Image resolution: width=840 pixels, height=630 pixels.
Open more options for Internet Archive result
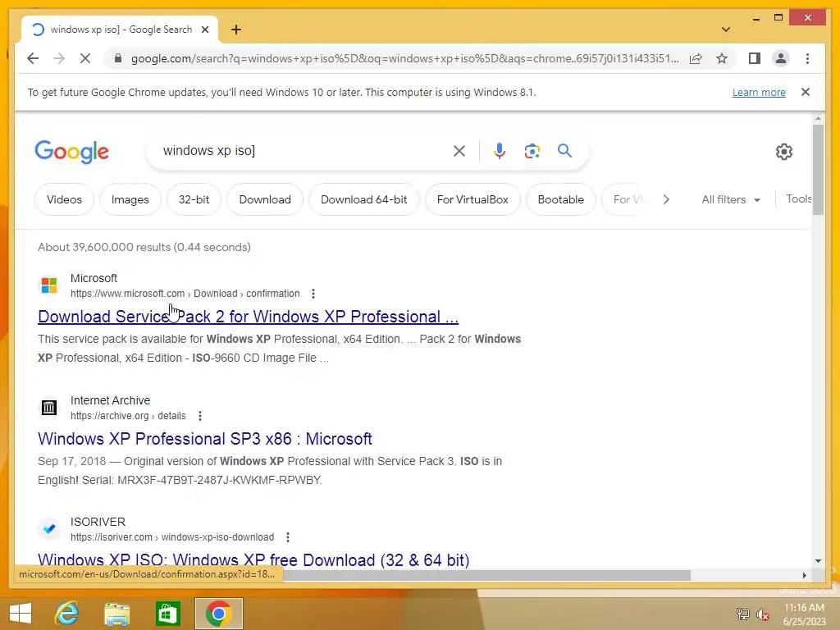coord(200,416)
